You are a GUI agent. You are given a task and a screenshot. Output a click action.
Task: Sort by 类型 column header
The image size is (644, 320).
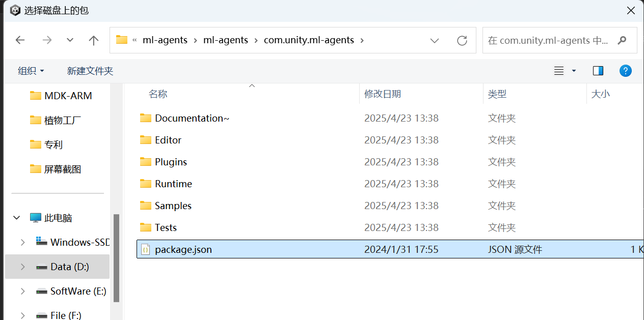(x=497, y=94)
